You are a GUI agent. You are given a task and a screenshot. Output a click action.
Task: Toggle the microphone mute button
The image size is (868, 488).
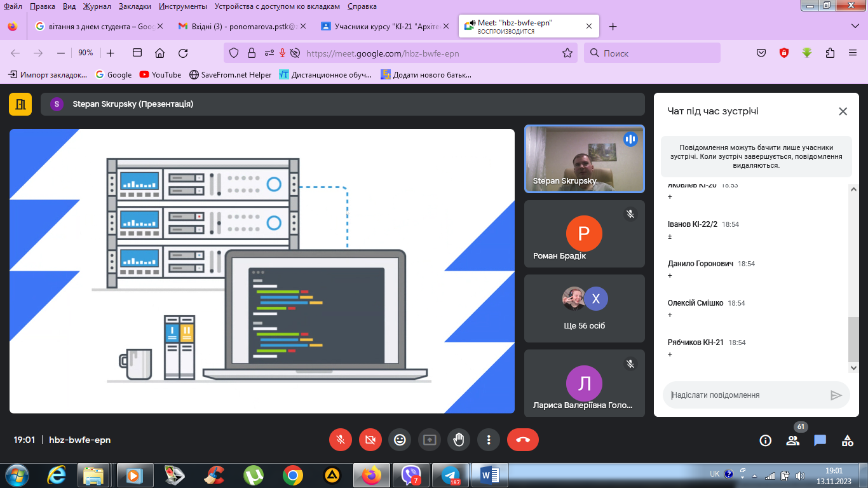[x=341, y=440]
